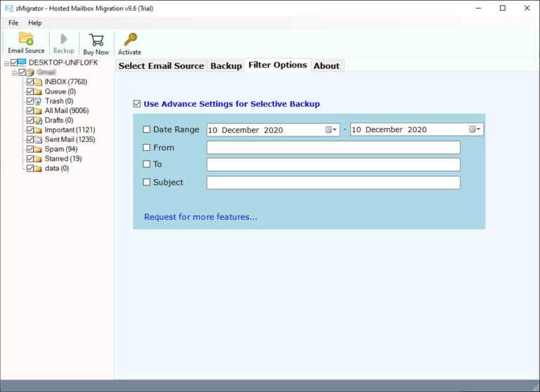Click the zMigrator app icon in title bar
Image resolution: width=540 pixels, height=392 pixels.
(x=9, y=8)
